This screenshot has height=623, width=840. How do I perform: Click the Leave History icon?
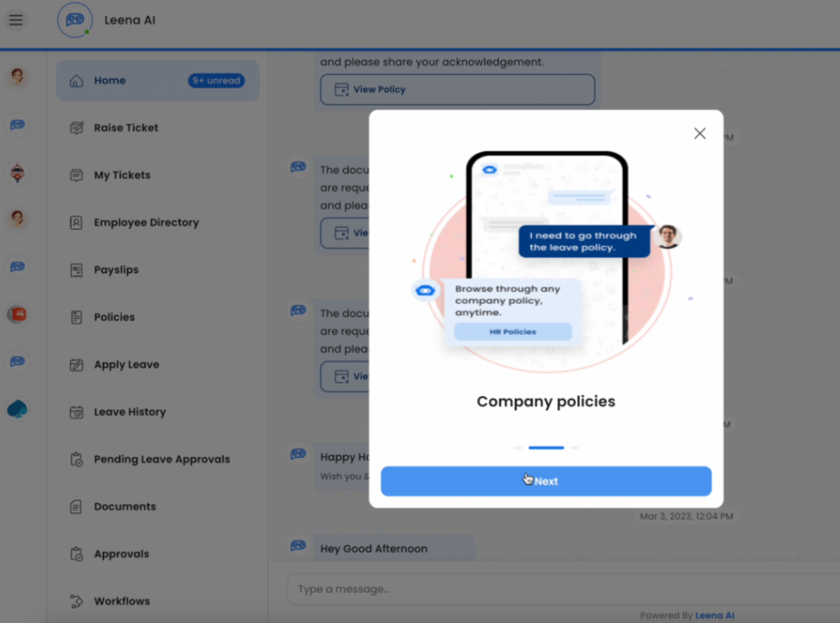(77, 412)
